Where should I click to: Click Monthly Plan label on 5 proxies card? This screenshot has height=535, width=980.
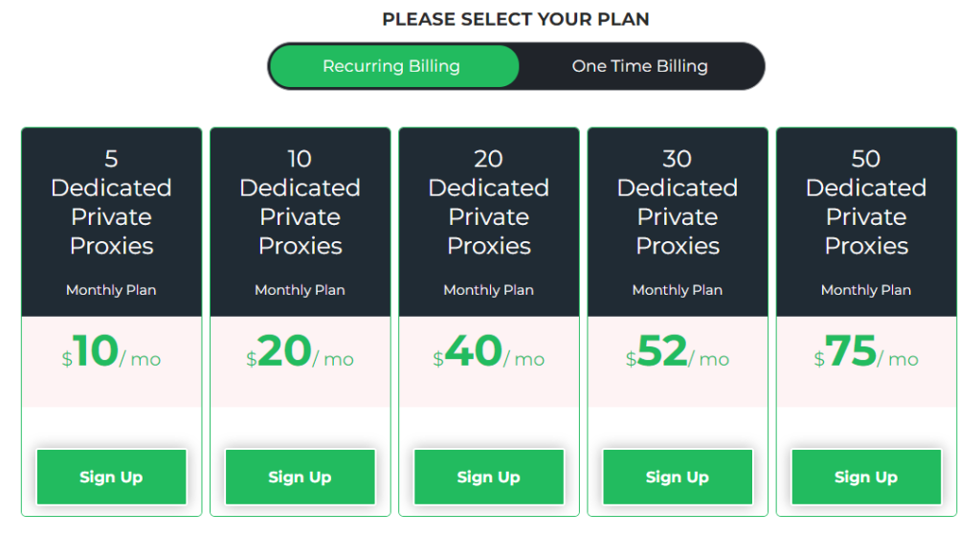pyautogui.click(x=111, y=290)
